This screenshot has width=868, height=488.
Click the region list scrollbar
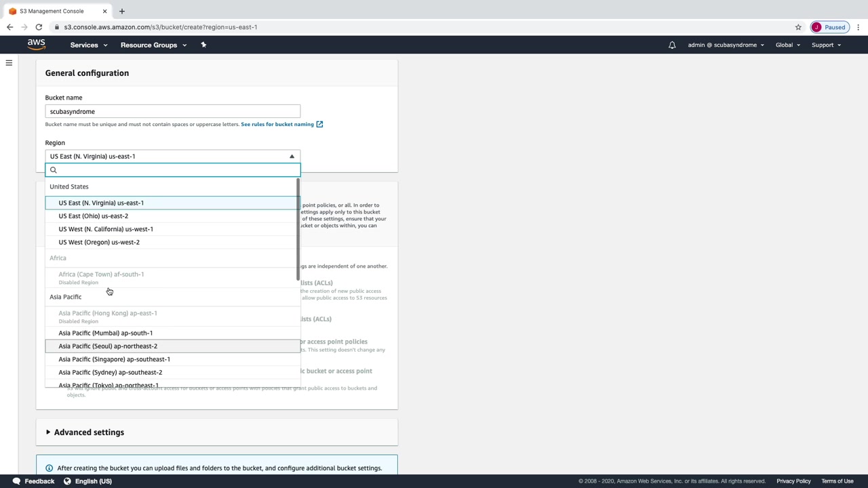297,230
